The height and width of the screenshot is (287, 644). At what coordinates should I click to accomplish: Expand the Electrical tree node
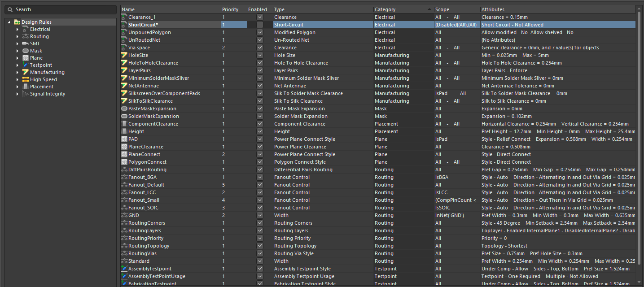tap(18, 29)
